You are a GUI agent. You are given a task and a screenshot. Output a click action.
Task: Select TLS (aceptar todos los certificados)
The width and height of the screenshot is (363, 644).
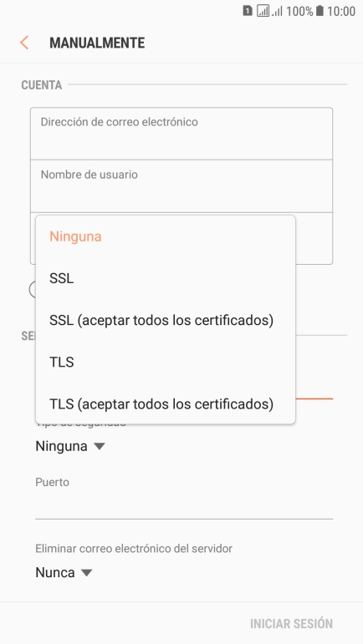(x=166, y=404)
